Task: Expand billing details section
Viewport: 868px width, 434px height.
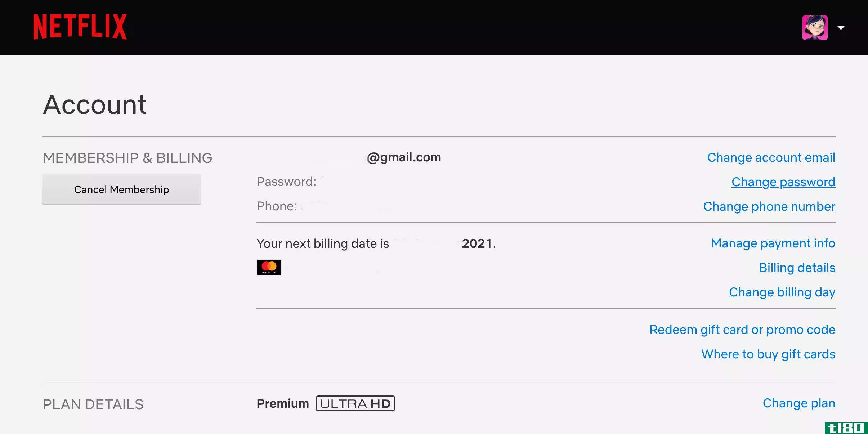Action: 797,267
